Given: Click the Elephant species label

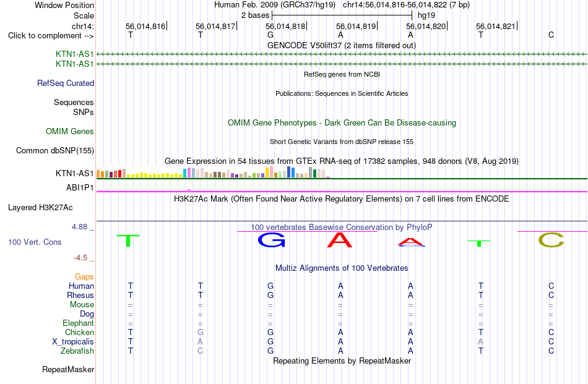Looking at the screenshot, I should pos(78,323).
